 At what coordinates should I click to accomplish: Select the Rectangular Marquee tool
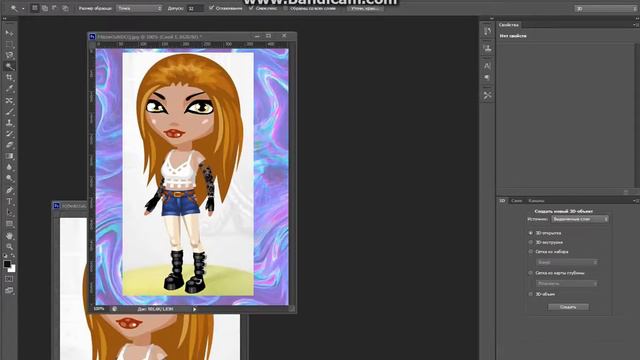(9, 44)
